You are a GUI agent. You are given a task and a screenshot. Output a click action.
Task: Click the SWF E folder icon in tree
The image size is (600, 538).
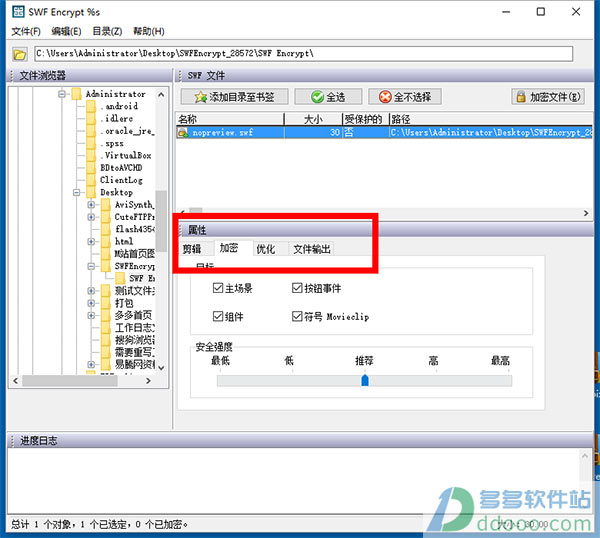click(x=120, y=278)
